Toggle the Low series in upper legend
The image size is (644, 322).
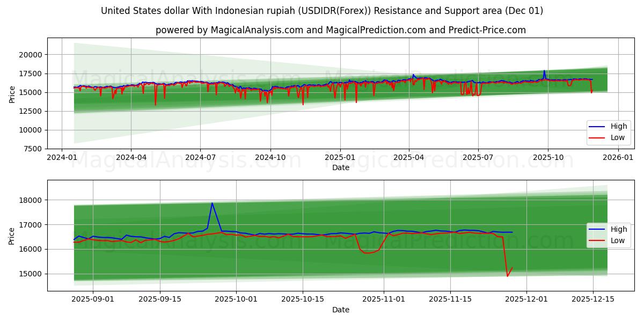coord(618,137)
